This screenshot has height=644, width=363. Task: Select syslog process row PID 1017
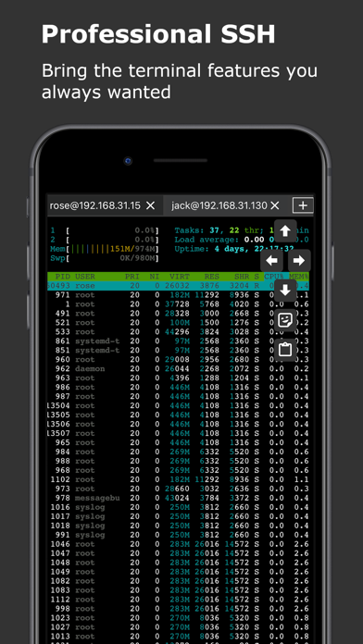pyautogui.click(x=178, y=516)
